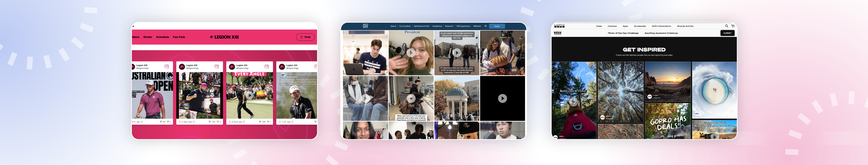Open Roster in Legion XIII menu

click(x=148, y=37)
